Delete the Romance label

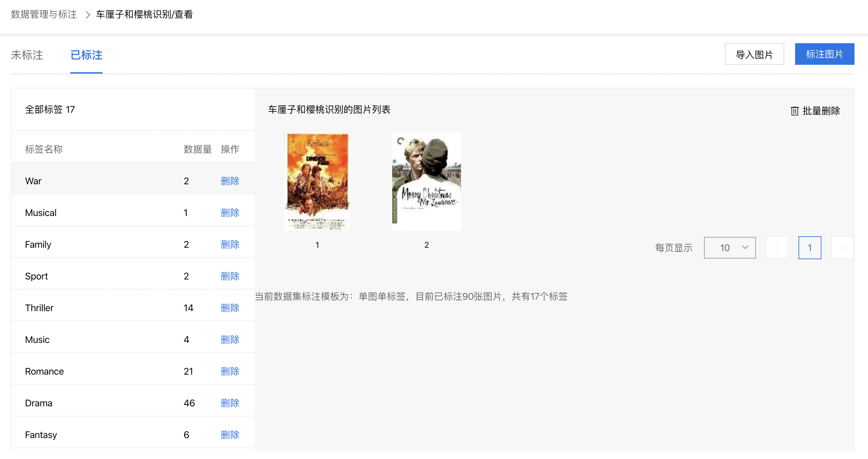(230, 371)
